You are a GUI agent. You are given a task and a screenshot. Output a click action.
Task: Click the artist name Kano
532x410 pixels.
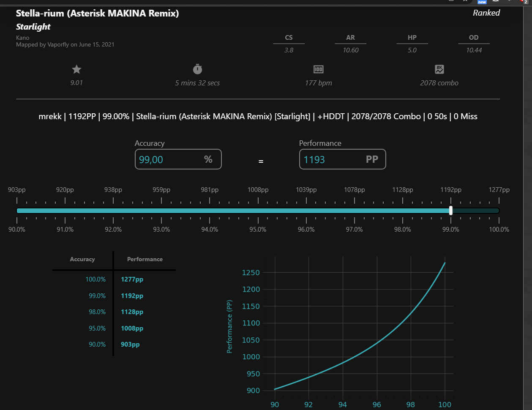(23, 38)
